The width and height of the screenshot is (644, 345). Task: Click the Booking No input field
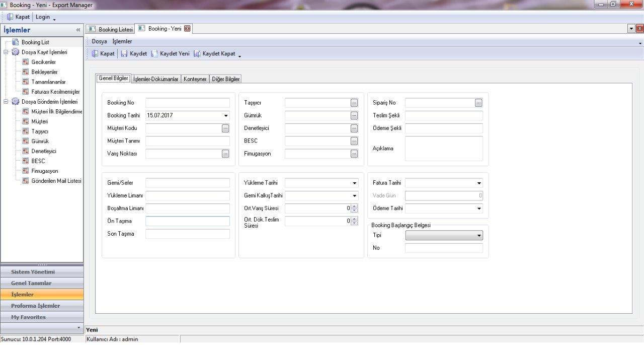pyautogui.click(x=188, y=103)
